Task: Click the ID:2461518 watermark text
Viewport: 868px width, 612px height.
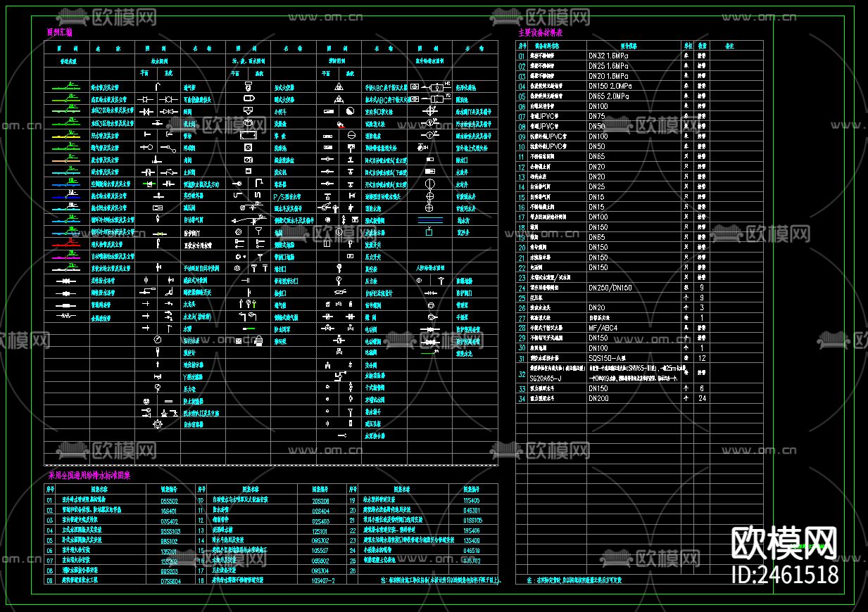Action: tap(785, 575)
